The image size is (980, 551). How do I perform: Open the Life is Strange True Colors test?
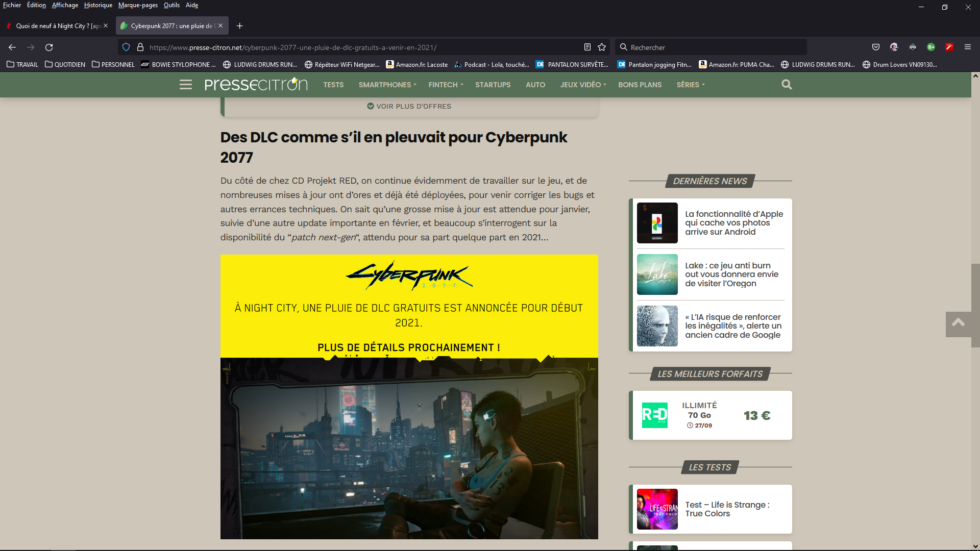point(727,509)
